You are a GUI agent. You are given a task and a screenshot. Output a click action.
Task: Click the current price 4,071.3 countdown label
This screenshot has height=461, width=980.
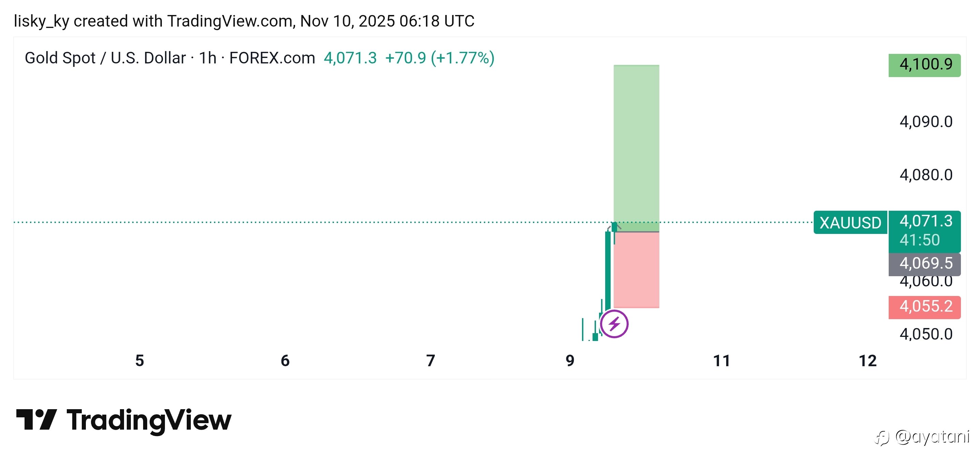click(x=924, y=231)
